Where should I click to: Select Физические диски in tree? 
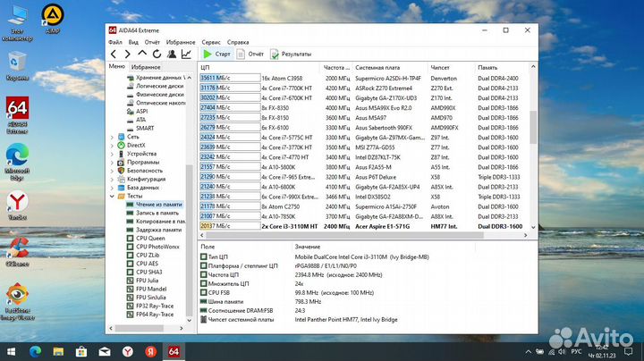point(156,95)
